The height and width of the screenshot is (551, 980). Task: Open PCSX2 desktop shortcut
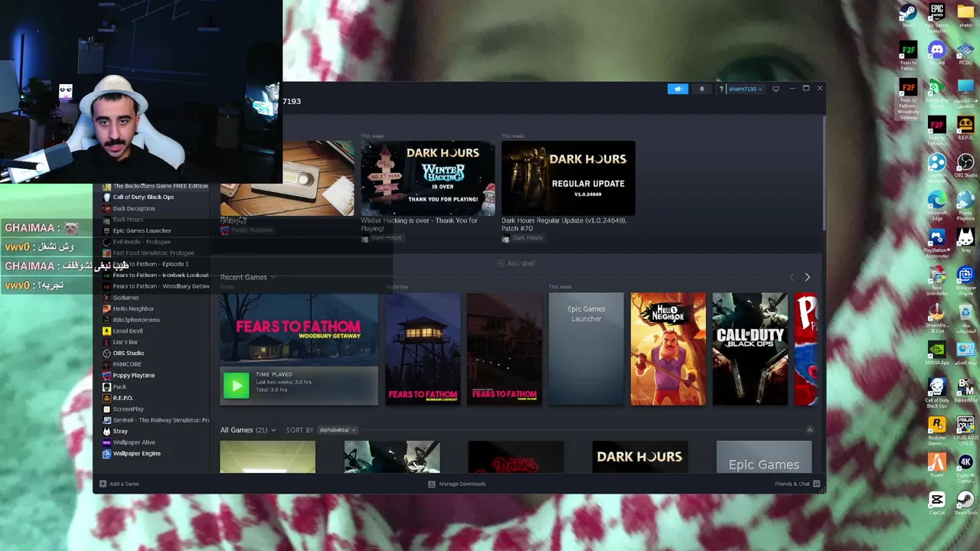tap(965, 53)
